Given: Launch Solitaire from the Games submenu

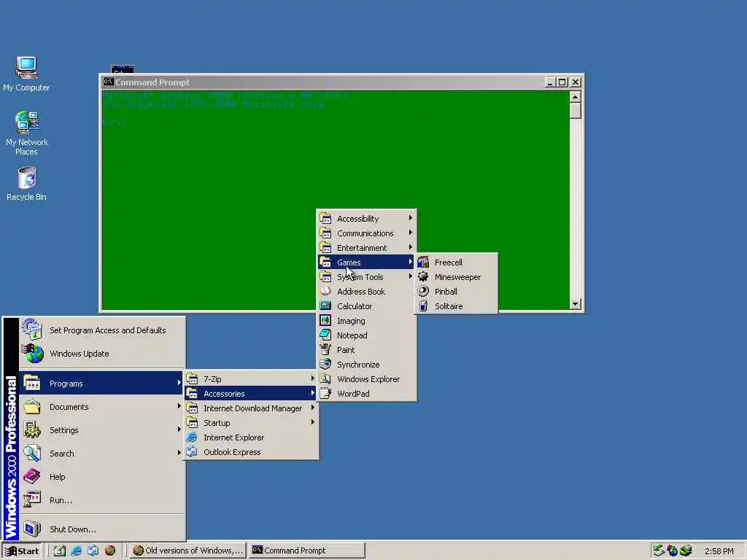Looking at the screenshot, I should pyautogui.click(x=457, y=306).
